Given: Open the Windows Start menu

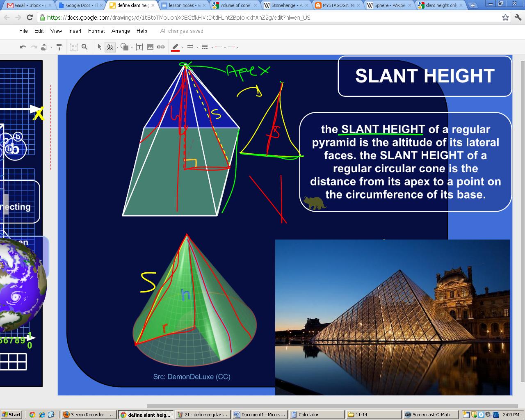Looking at the screenshot, I should (11, 415).
